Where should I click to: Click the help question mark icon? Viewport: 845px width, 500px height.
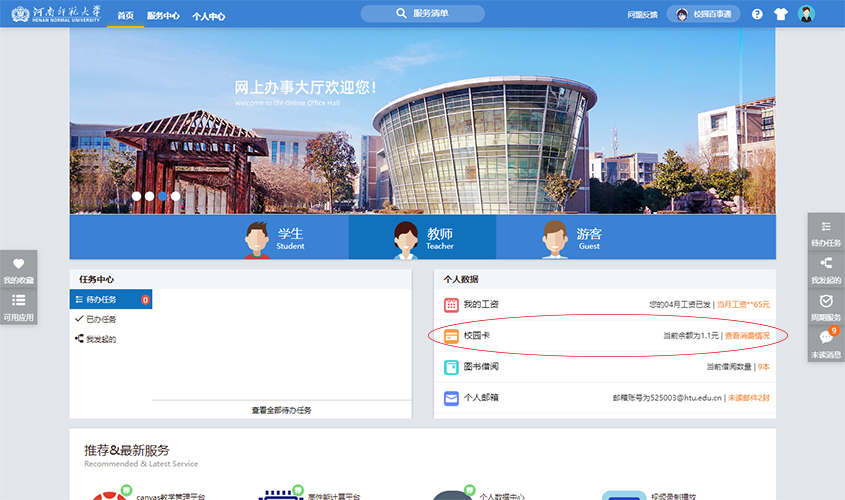(757, 14)
